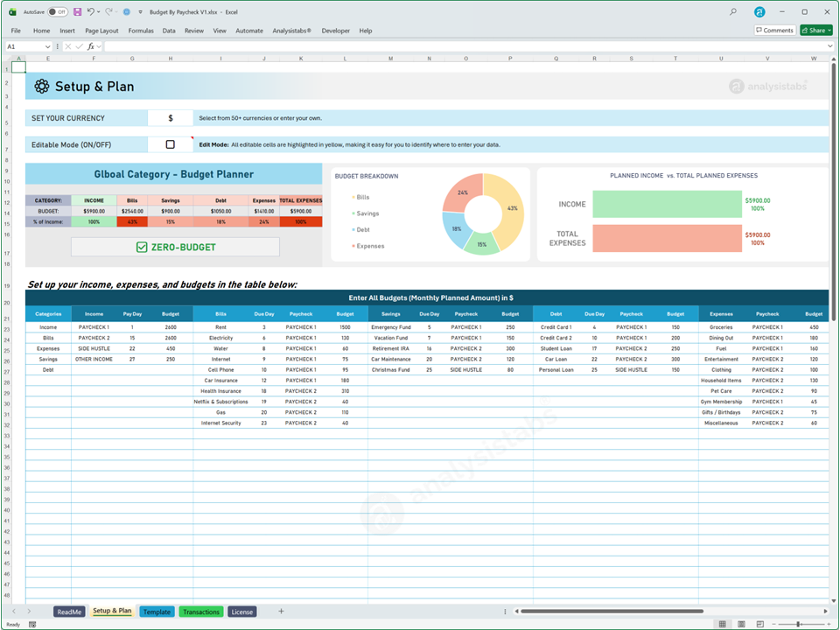The width and height of the screenshot is (840, 630).
Task: Switch to the Transactions sheet tab
Action: (200, 612)
